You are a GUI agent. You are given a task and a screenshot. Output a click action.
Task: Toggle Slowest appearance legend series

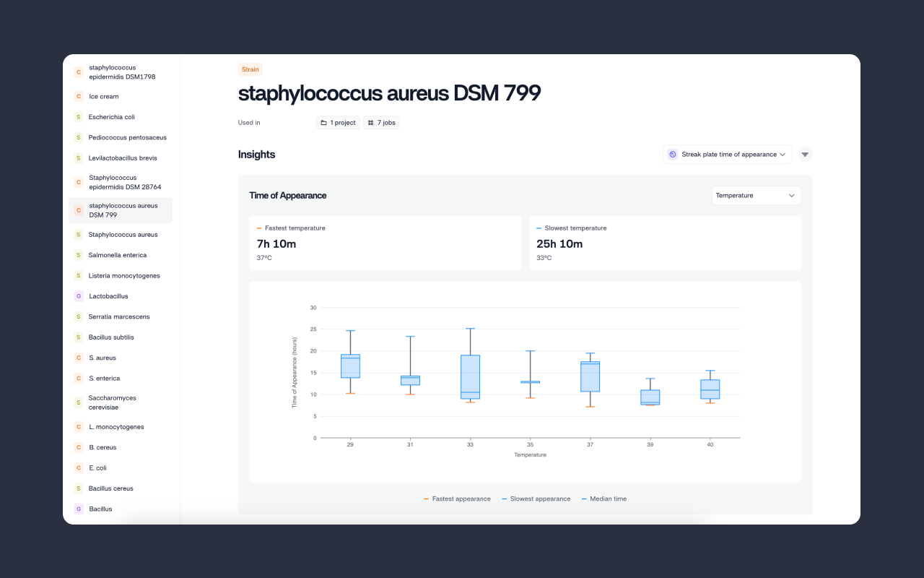point(536,499)
